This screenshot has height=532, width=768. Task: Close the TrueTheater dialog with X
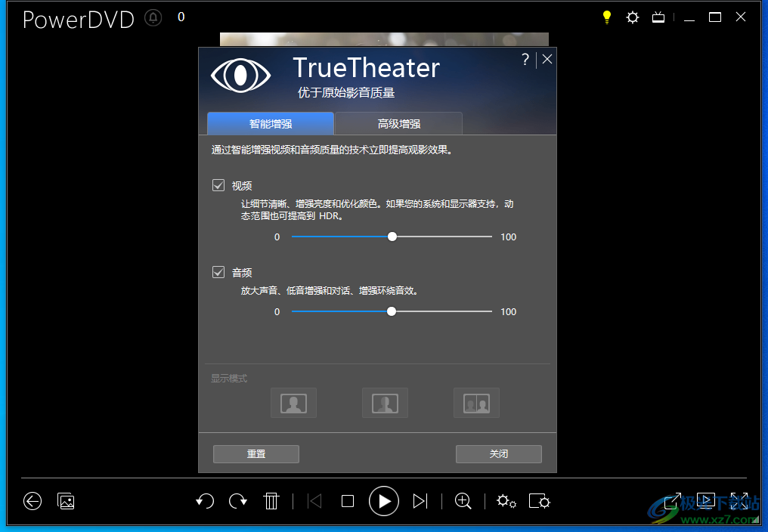point(547,59)
